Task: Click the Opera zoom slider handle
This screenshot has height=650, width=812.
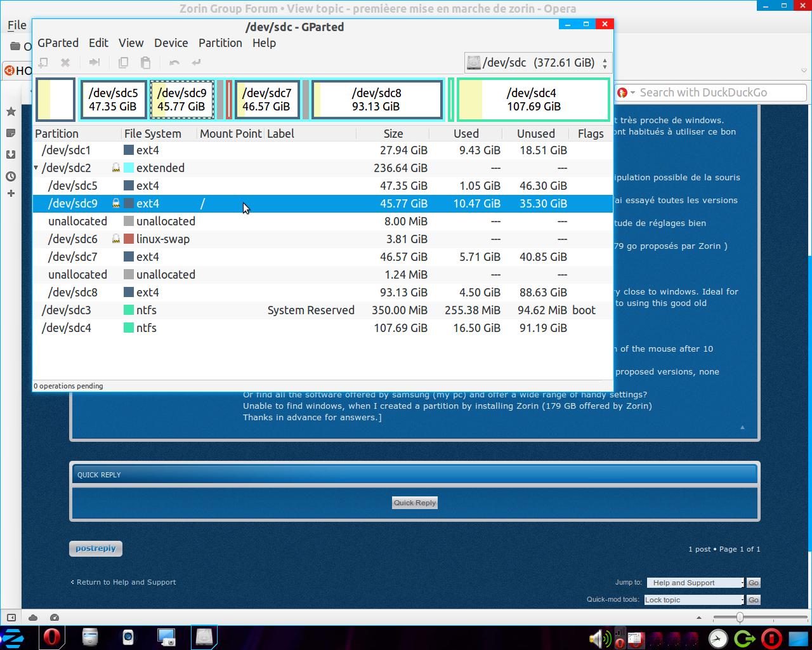Action: coord(740,618)
